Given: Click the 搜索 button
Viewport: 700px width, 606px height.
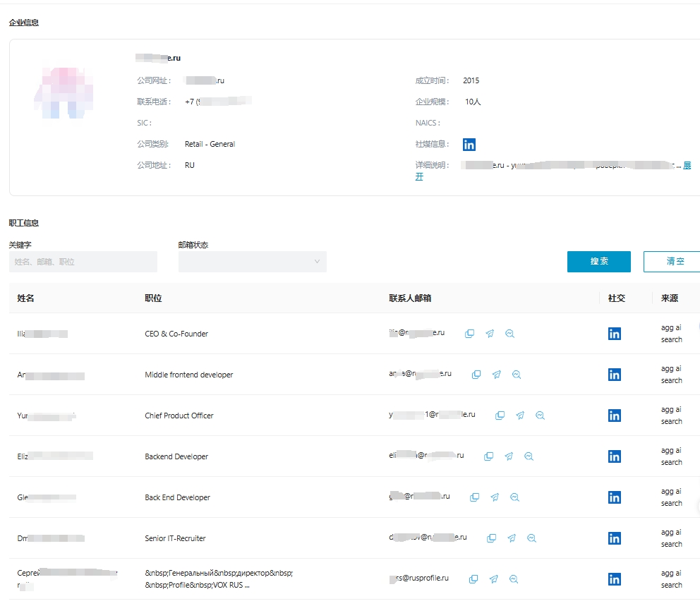Looking at the screenshot, I should [598, 261].
